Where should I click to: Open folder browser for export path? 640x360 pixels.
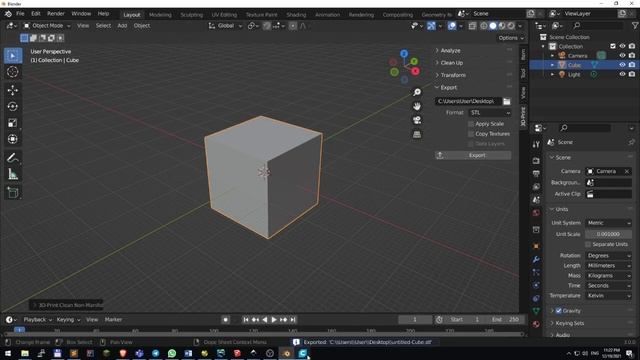[507, 101]
